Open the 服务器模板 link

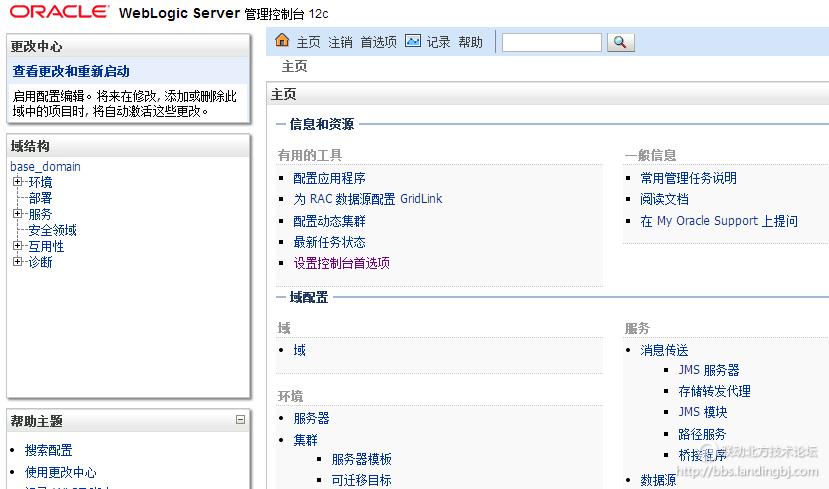point(362,459)
